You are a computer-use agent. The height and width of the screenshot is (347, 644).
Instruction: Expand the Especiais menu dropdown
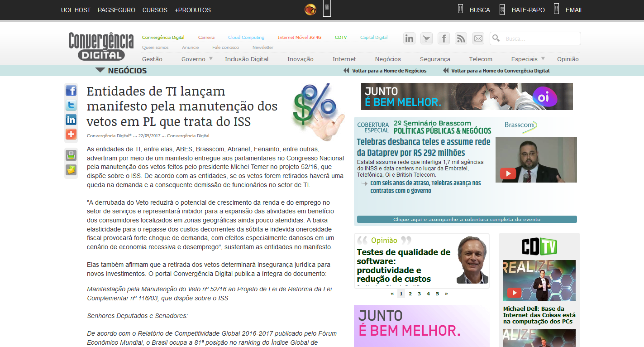click(x=543, y=59)
